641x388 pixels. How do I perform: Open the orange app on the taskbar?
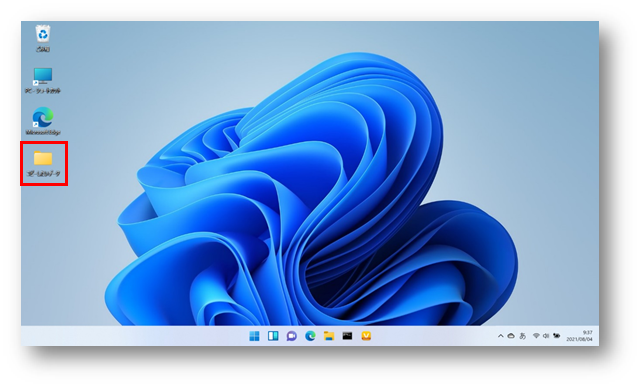click(366, 336)
